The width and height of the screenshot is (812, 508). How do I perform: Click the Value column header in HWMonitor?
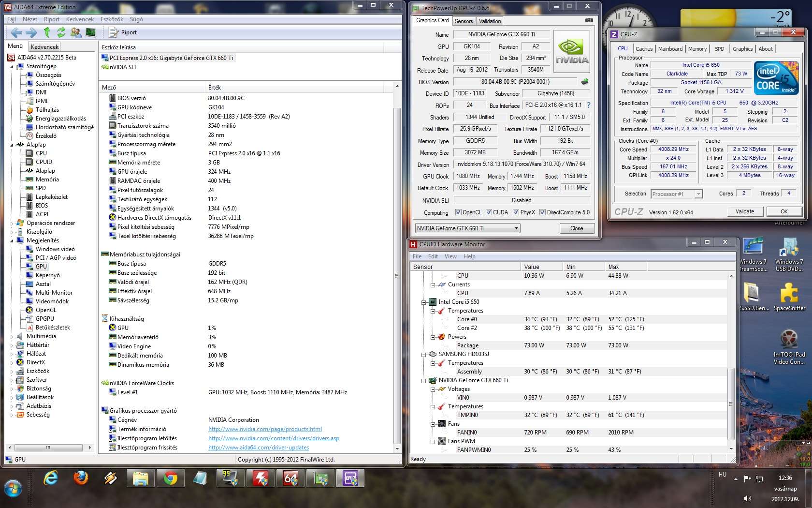coord(542,267)
